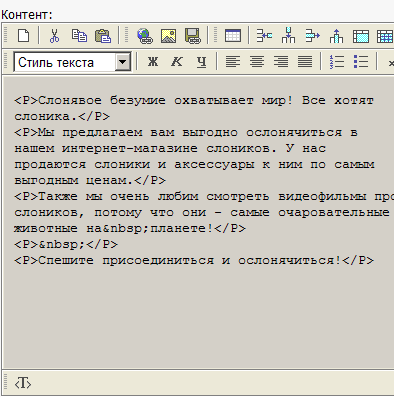Image resolution: width=394 pixels, height=397 pixels.
Task: Toggle HTML source mode via <T> icon
Action: pyautogui.click(x=23, y=383)
